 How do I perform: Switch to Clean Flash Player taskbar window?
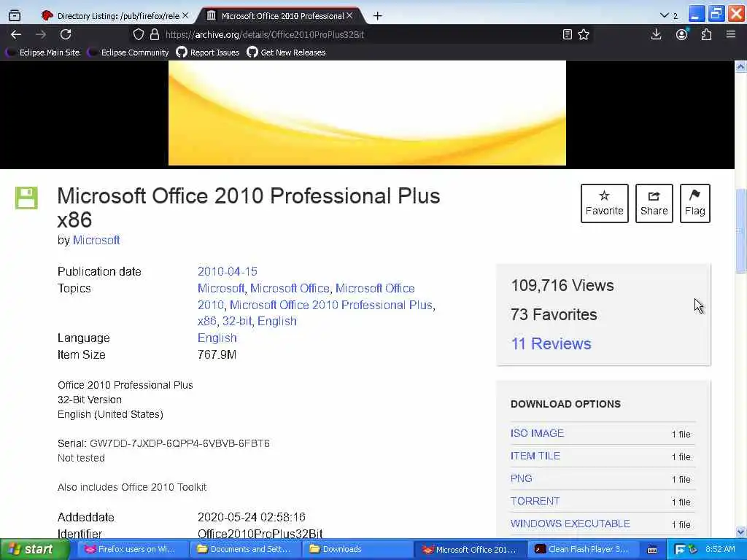pyautogui.click(x=583, y=549)
